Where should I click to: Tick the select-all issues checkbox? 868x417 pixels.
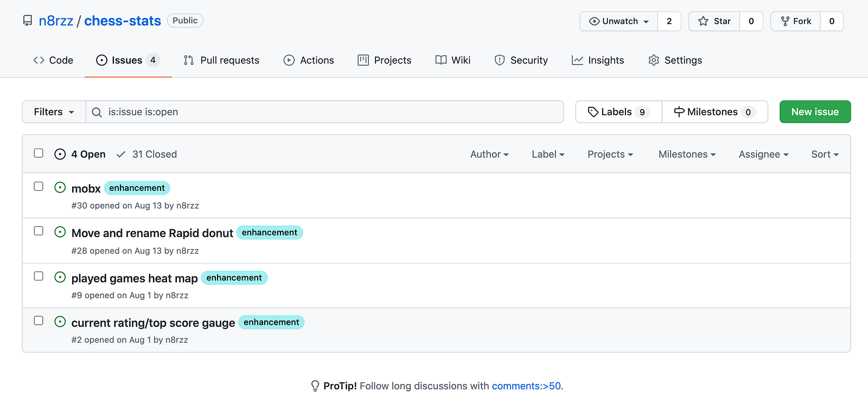(39, 153)
